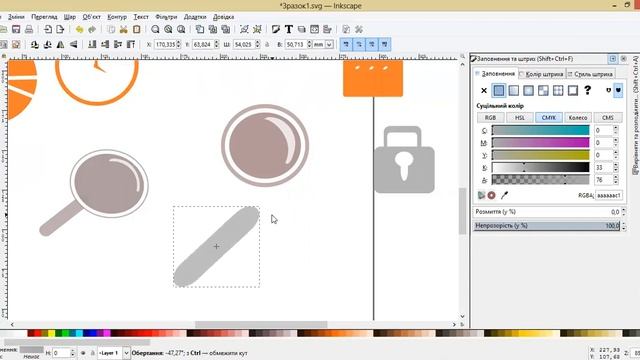The image size is (640, 360).
Task: Open the Контур menu
Action: coord(117,17)
